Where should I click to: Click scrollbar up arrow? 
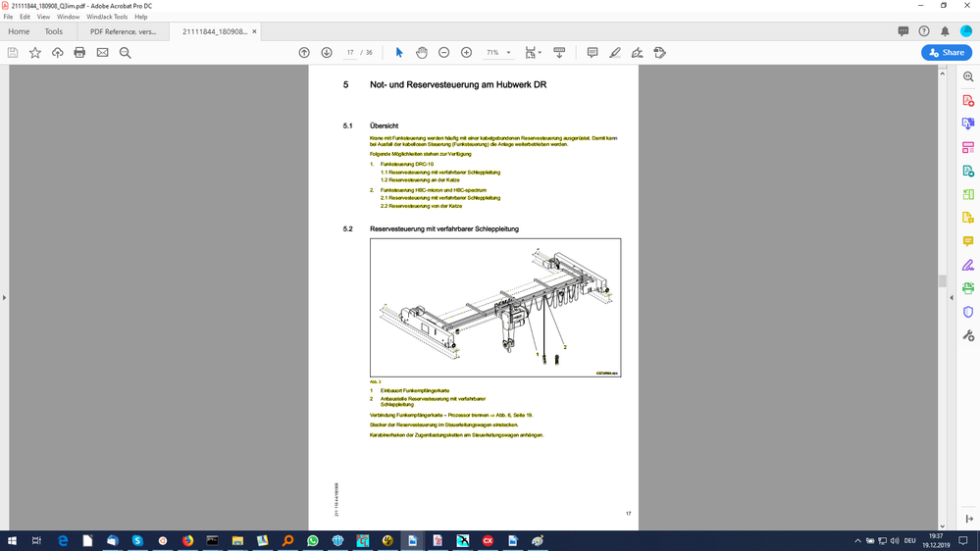943,74
